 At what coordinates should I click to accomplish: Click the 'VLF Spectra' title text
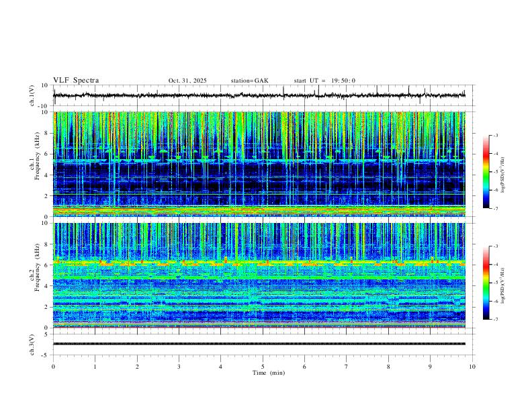click(x=76, y=81)
